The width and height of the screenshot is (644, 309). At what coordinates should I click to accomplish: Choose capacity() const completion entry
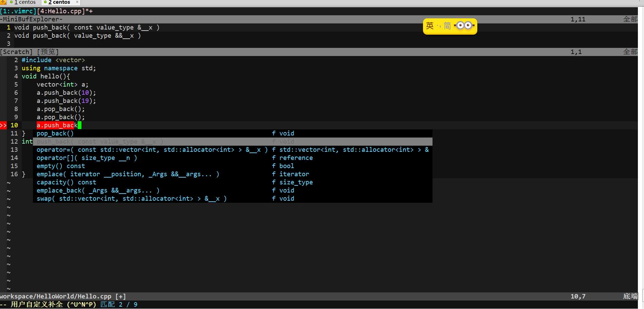pyautogui.click(x=233, y=182)
